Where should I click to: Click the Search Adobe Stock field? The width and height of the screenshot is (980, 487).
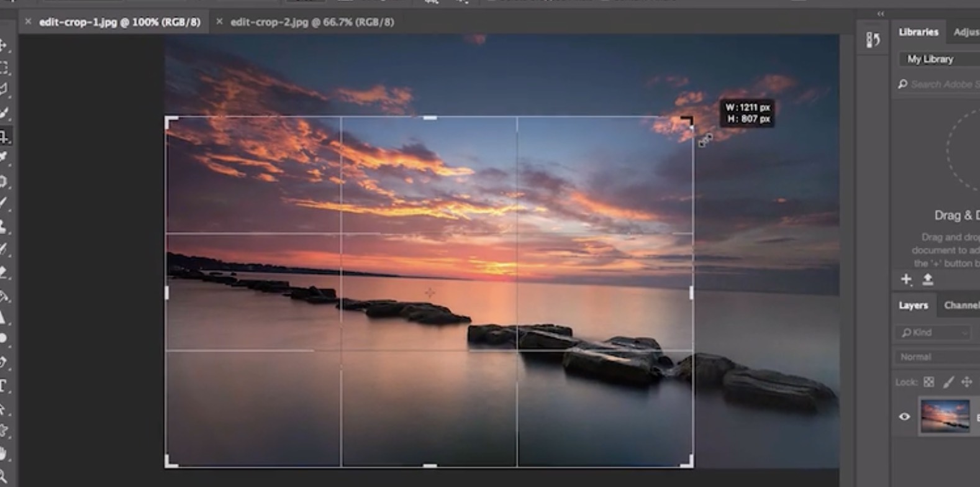pyautogui.click(x=939, y=84)
